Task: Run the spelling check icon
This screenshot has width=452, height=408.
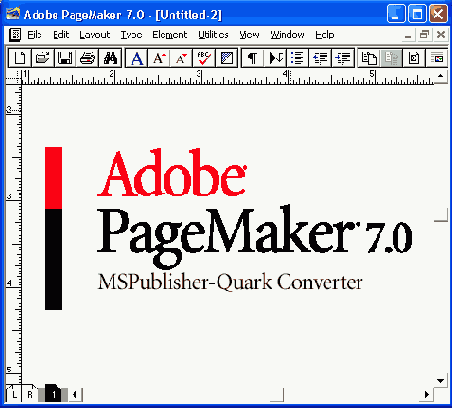Action: tap(204, 58)
